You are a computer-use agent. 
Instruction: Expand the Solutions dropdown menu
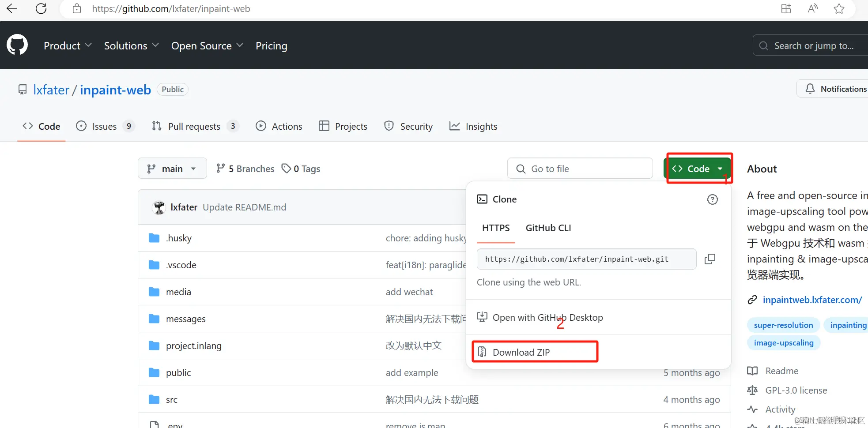pyautogui.click(x=132, y=45)
